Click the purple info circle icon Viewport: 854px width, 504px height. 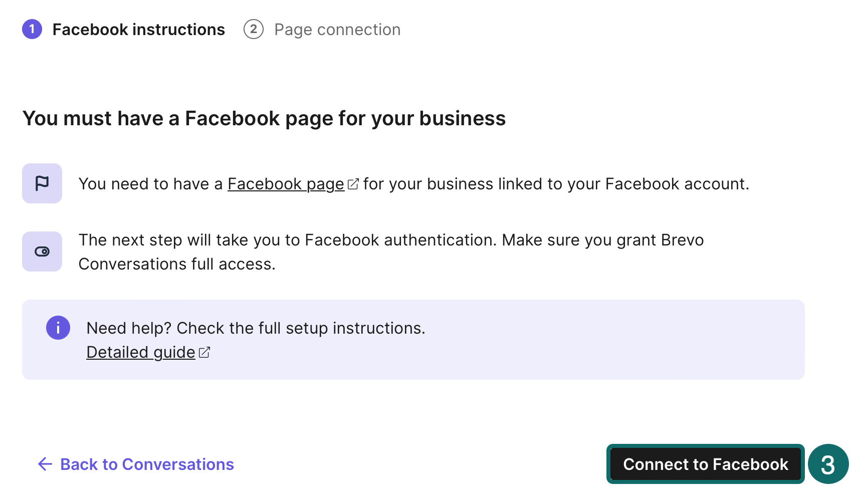(x=58, y=328)
